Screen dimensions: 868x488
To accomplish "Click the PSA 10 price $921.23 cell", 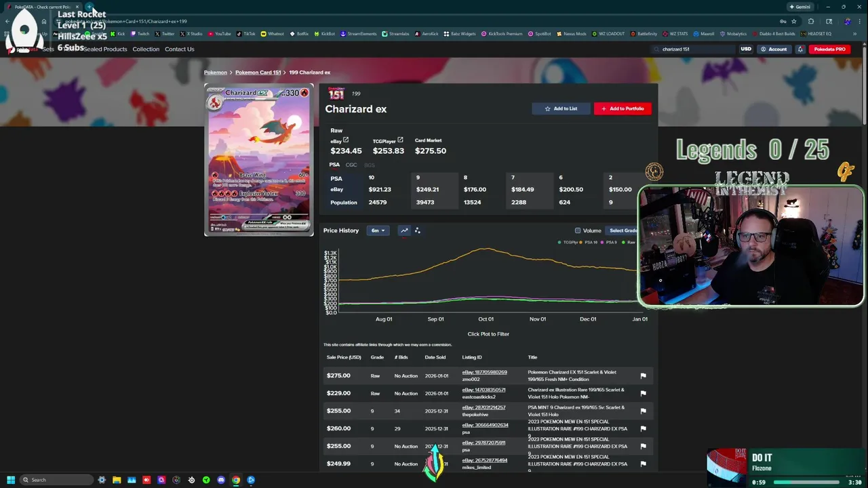I will click(380, 190).
